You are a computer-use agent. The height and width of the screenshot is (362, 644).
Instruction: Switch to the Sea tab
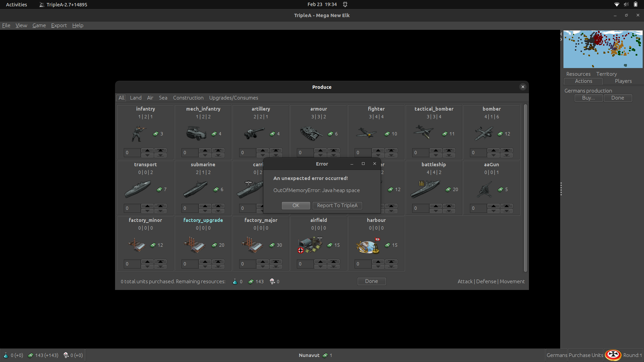[x=163, y=98]
